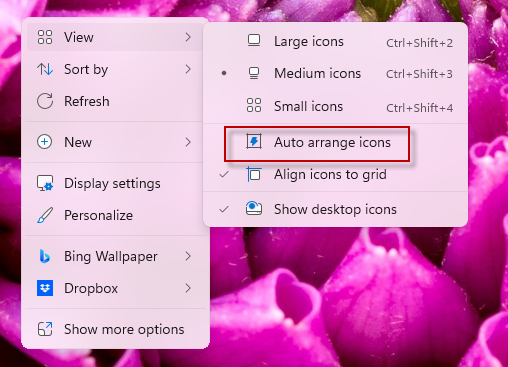Select the Medium icons radio bullet
The height and width of the screenshot is (367, 508).
click(x=224, y=73)
